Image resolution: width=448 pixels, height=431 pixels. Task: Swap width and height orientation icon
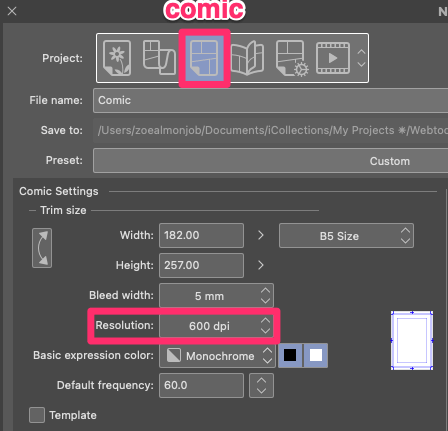pos(42,248)
